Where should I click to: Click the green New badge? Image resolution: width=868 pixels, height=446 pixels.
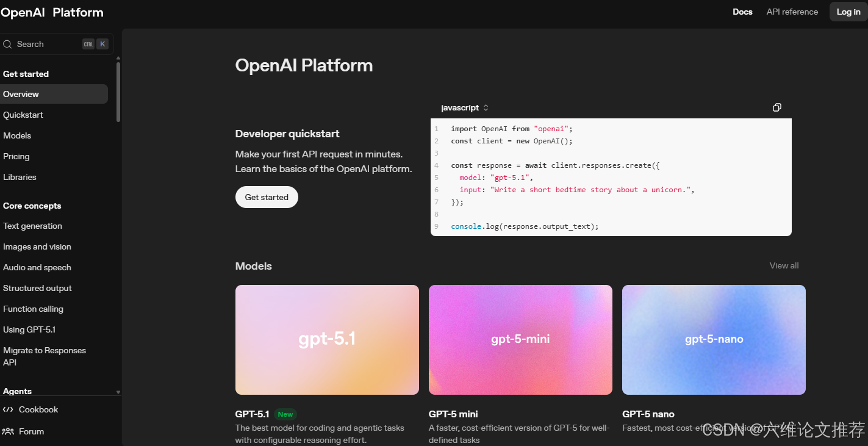[285, 414]
